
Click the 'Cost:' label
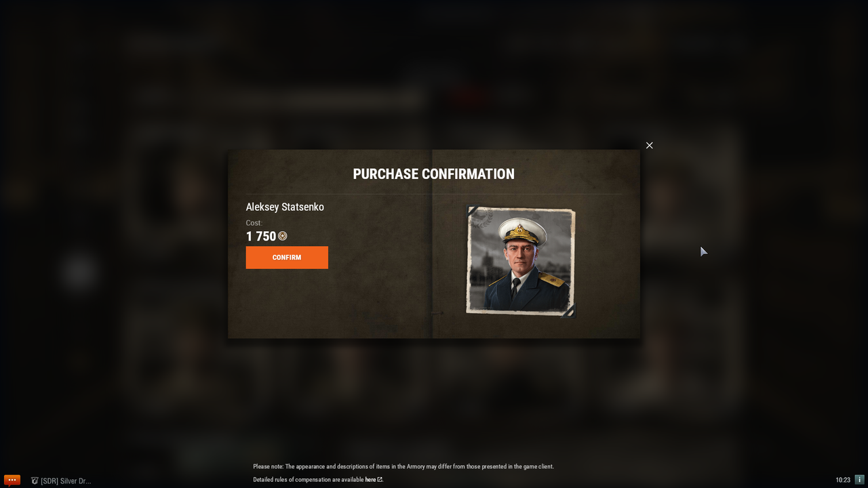click(254, 223)
